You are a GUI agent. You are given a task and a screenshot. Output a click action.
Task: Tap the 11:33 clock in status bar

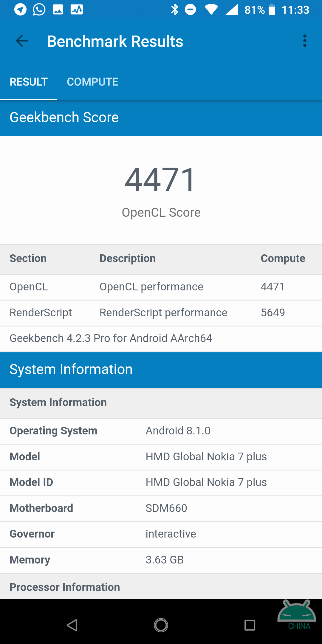295,10
